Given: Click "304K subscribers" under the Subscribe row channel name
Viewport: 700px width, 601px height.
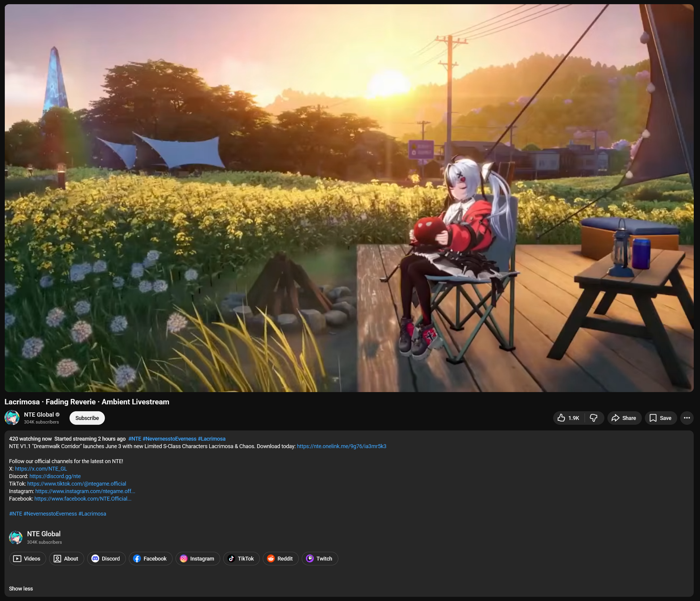Looking at the screenshot, I should [x=42, y=422].
